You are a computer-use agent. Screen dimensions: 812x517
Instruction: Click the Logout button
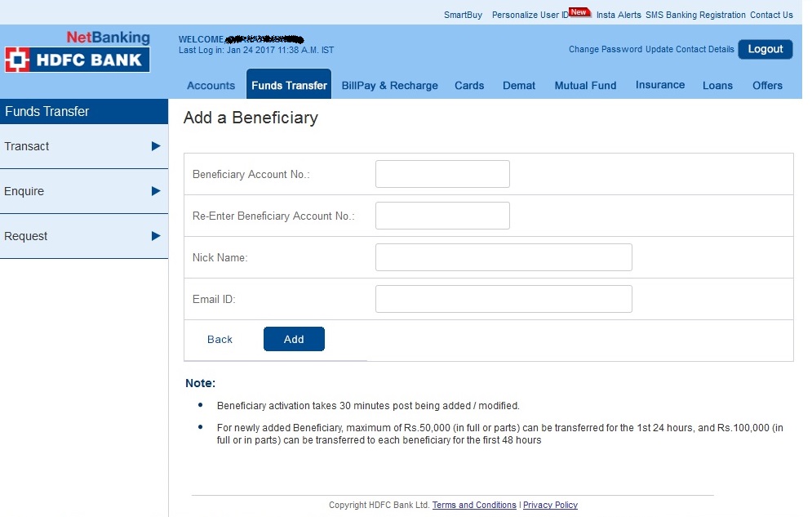(x=765, y=49)
